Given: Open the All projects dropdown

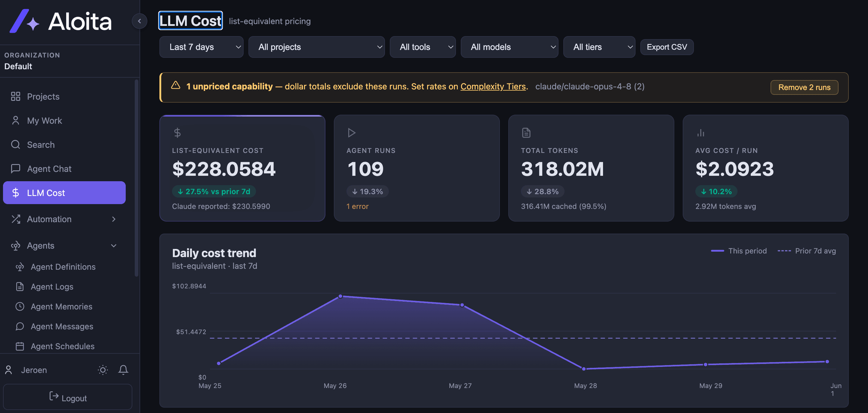Looking at the screenshot, I should click(x=316, y=47).
